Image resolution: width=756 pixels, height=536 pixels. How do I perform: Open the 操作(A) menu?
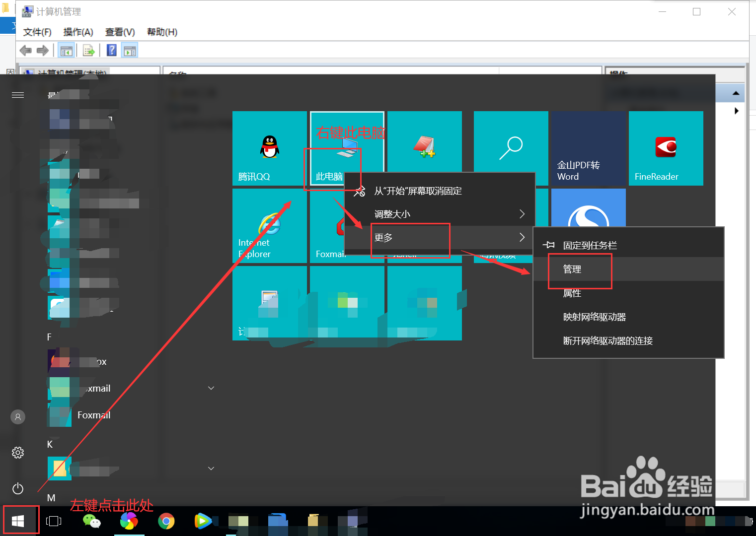[78, 32]
